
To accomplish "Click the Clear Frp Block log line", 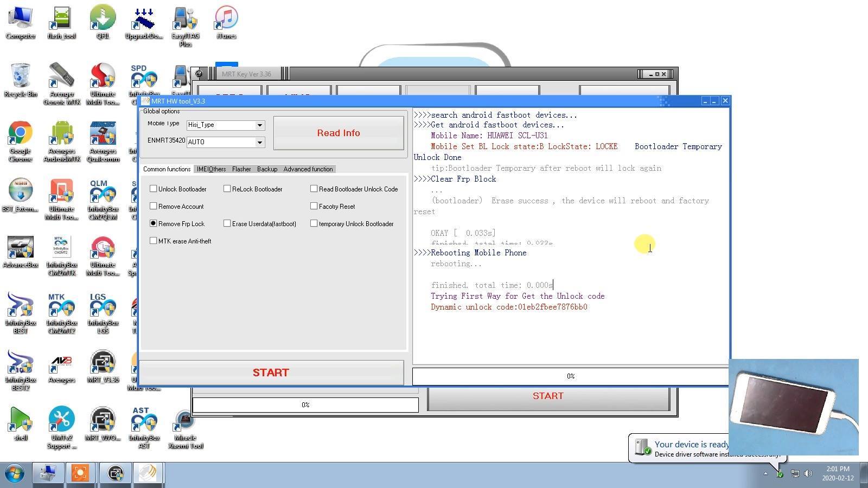I will 455,179.
